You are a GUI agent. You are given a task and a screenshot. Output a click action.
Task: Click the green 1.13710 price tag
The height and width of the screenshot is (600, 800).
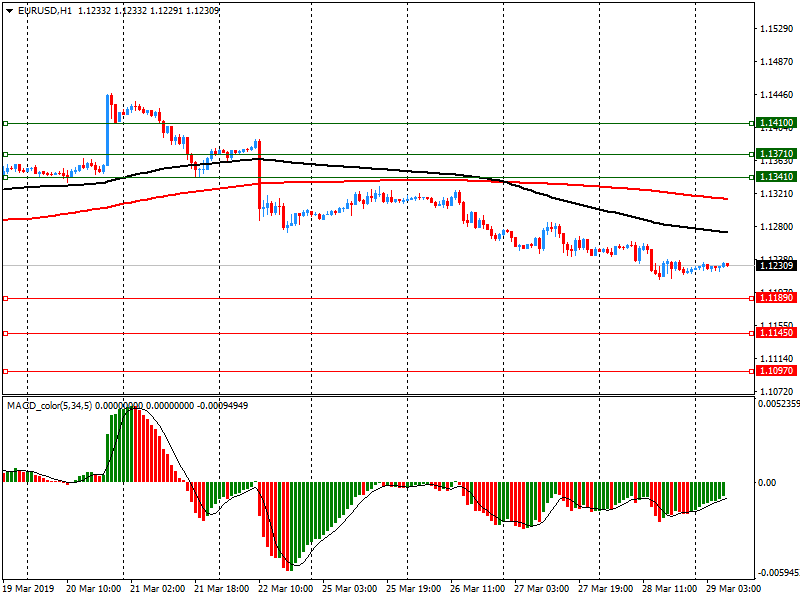tap(776, 155)
